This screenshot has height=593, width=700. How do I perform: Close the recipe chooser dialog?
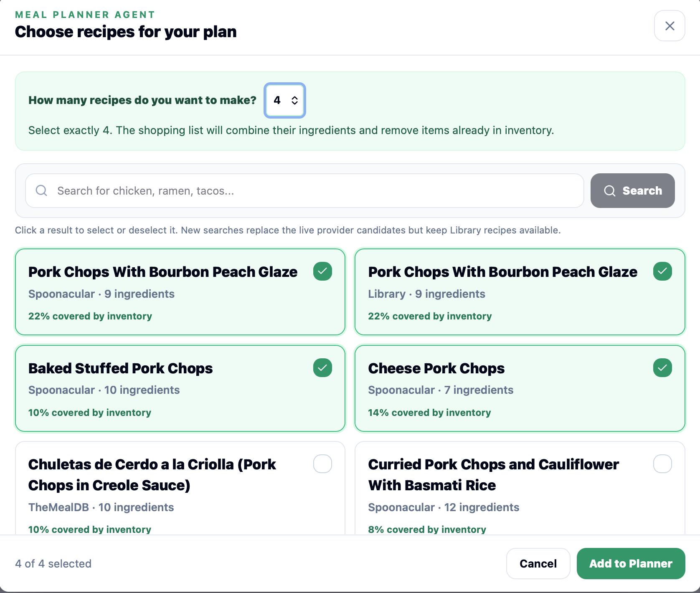coord(670,26)
